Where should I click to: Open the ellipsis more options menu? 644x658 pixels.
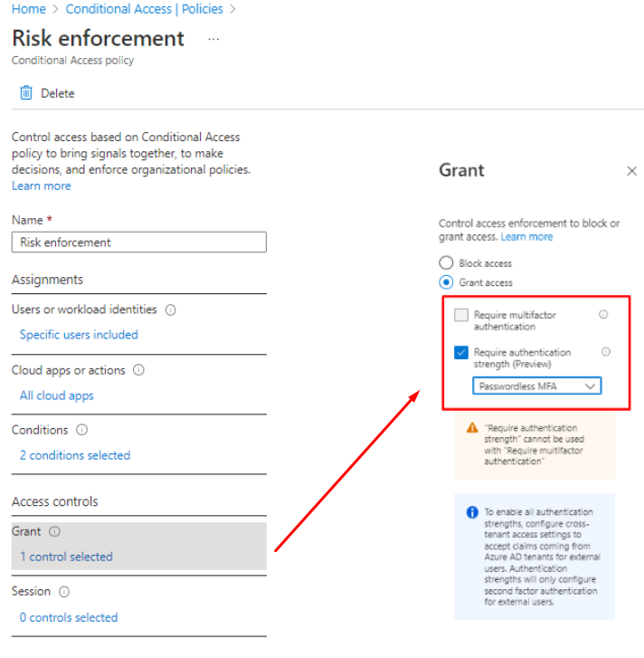[213, 40]
